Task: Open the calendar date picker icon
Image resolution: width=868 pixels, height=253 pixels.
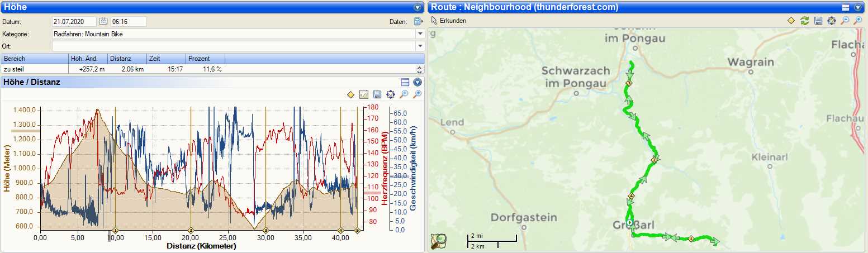Action: coord(103,22)
